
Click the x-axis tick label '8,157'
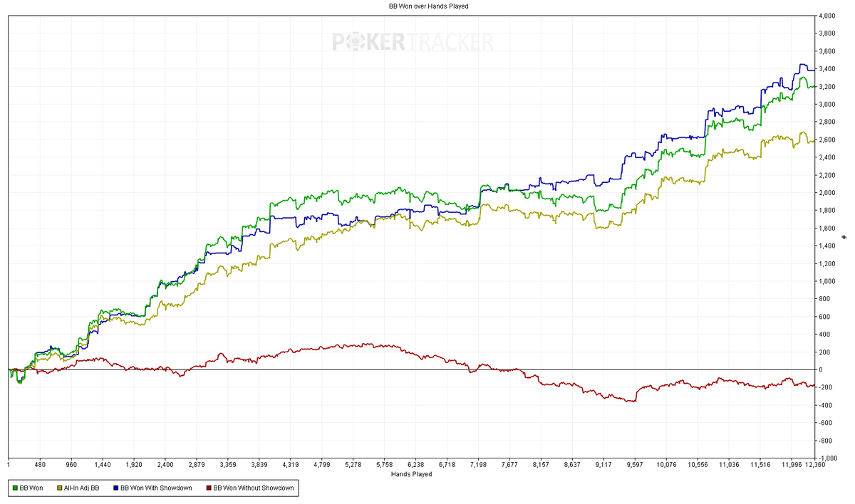[x=541, y=465]
